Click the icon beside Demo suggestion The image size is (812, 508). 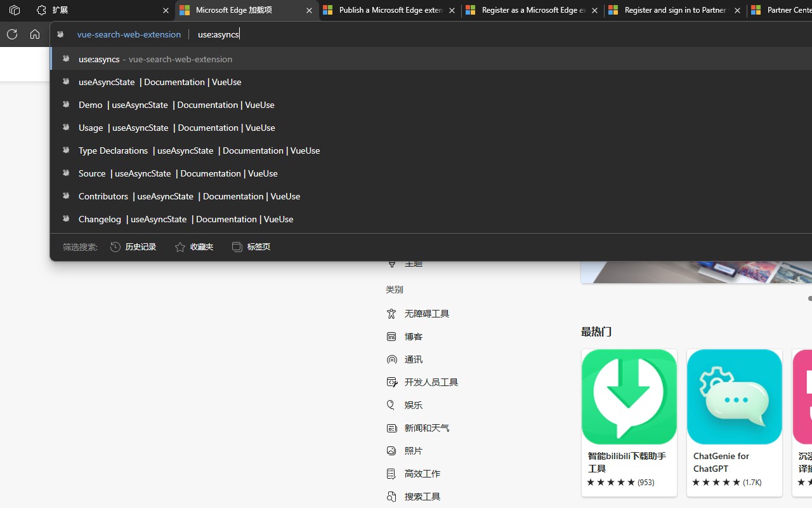click(x=66, y=104)
